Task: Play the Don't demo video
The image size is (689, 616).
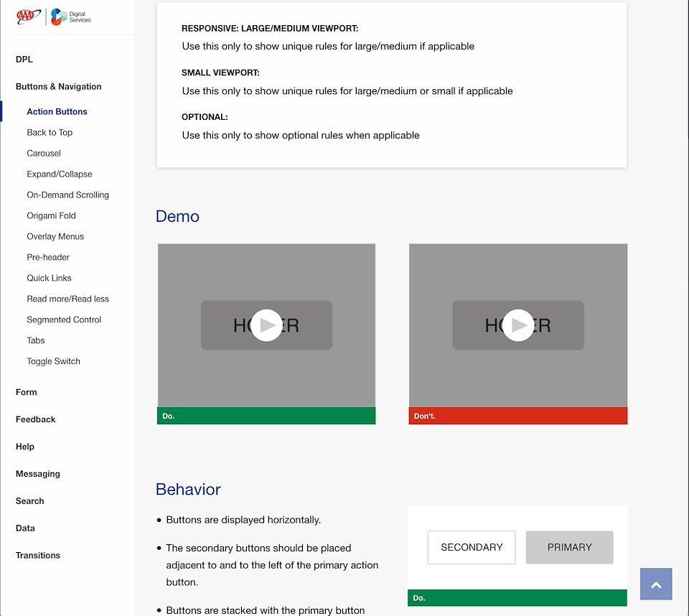Action: click(517, 325)
